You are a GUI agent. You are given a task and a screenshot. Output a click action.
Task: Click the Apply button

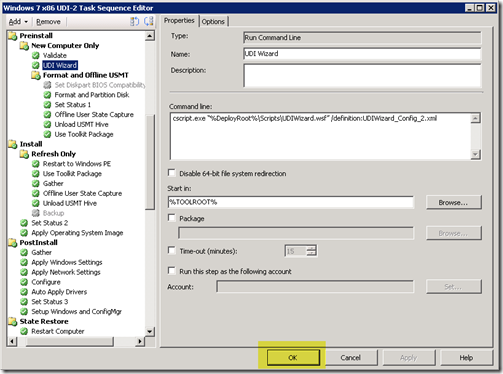409,358
